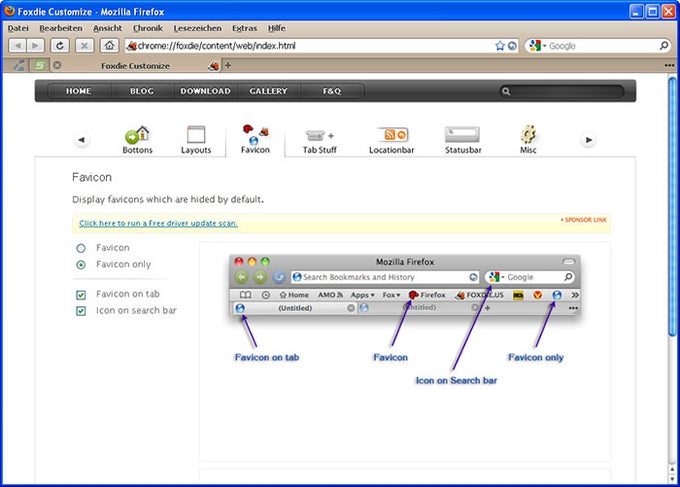This screenshot has height=487, width=680.
Task: Open the BLOG section
Action: click(142, 91)
